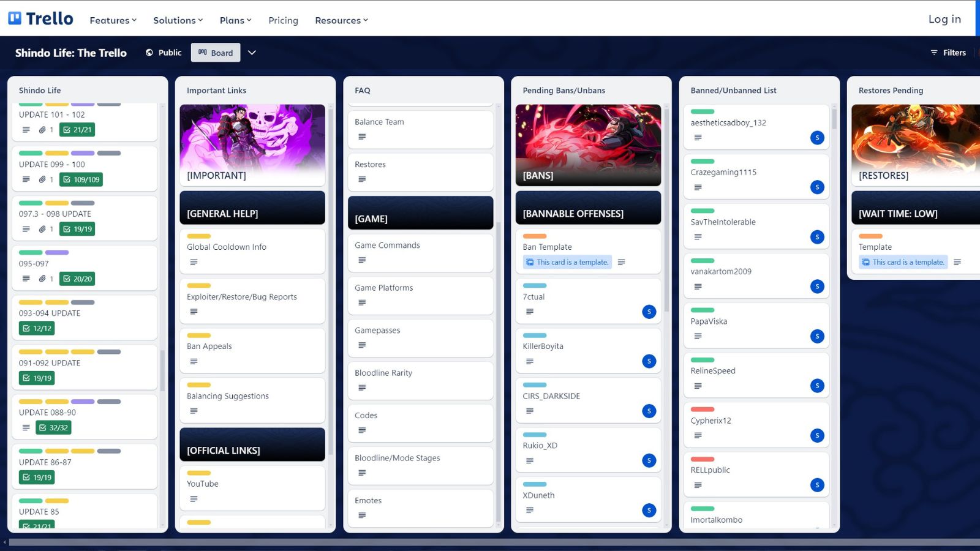This screenshot has height=551, width=980.
Task: Click the Banned/Unbanned List scrollbar
Action: [834, 119]
